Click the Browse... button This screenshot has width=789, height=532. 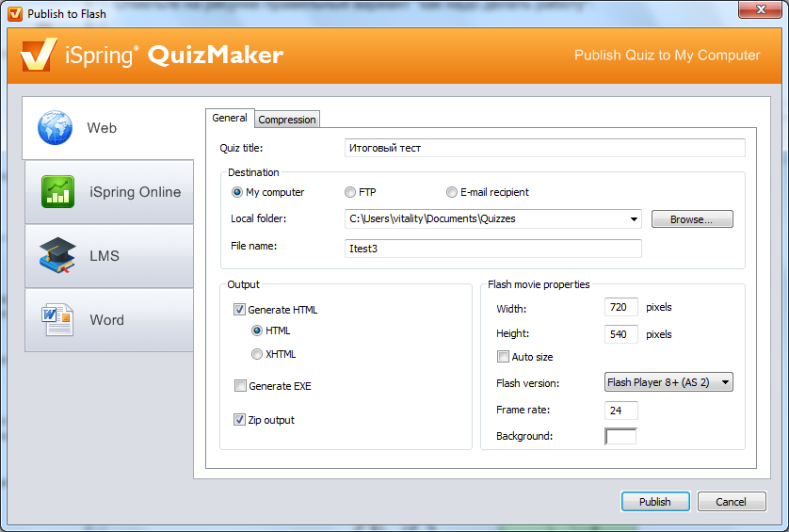[692, 219]
